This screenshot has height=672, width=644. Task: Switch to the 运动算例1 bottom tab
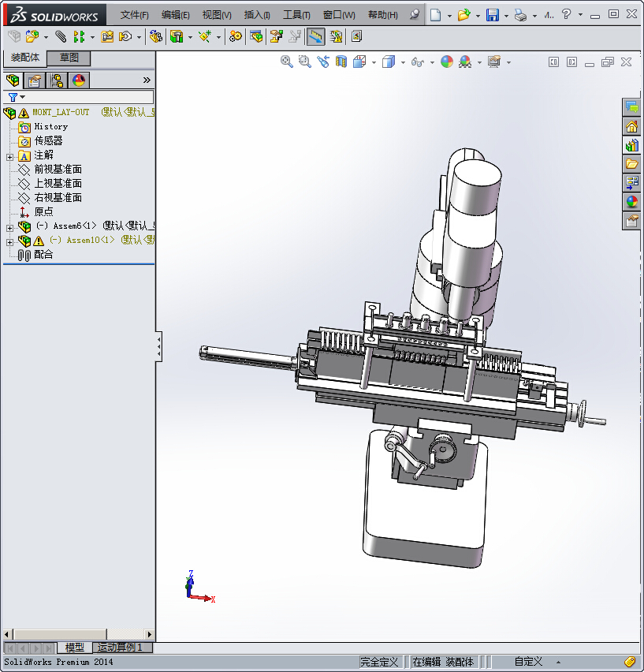121,648
